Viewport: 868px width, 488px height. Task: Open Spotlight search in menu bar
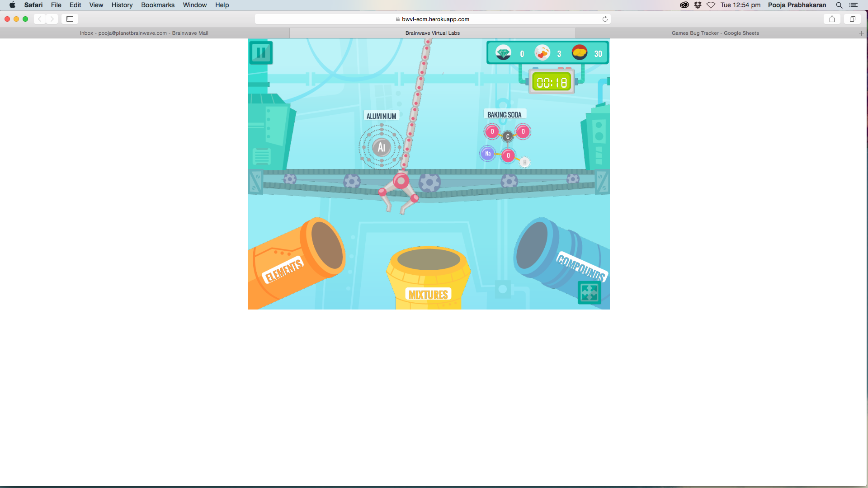coord(839,5)
